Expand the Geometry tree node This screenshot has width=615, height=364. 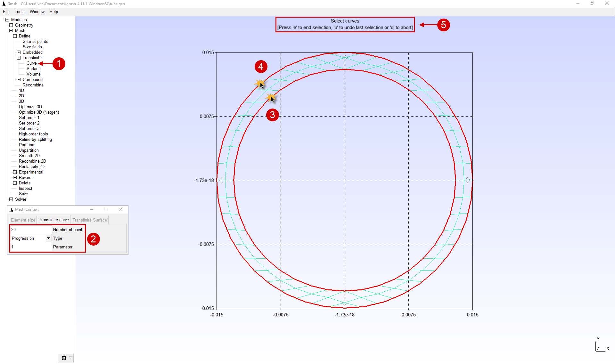click(11, 25)
